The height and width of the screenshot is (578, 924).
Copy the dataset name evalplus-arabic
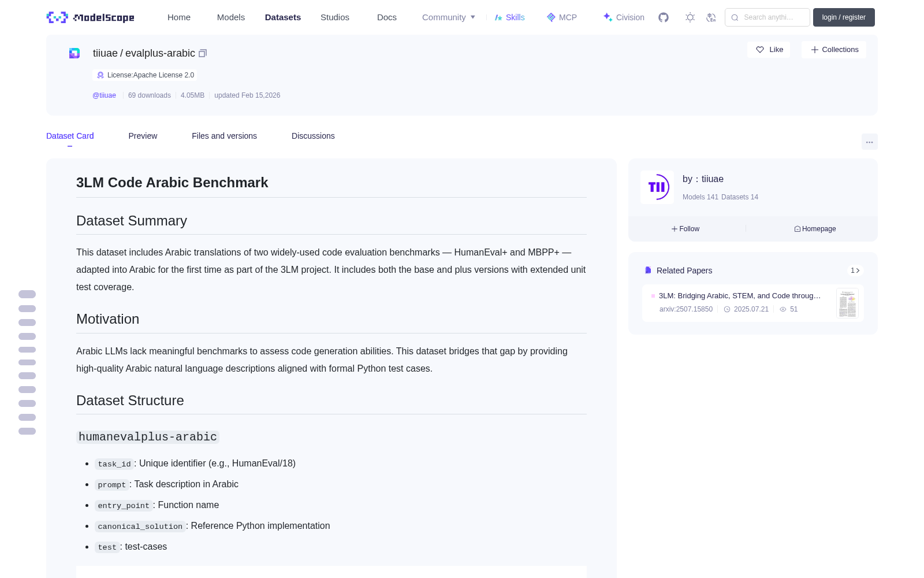[x=203, y=53]
